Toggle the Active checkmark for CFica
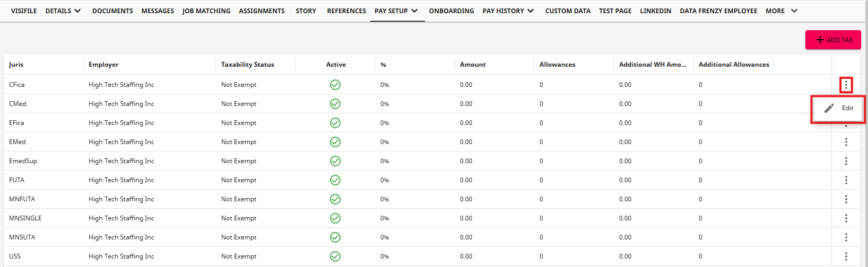This screenshot has width=868, height=267. tap(335, 85)
